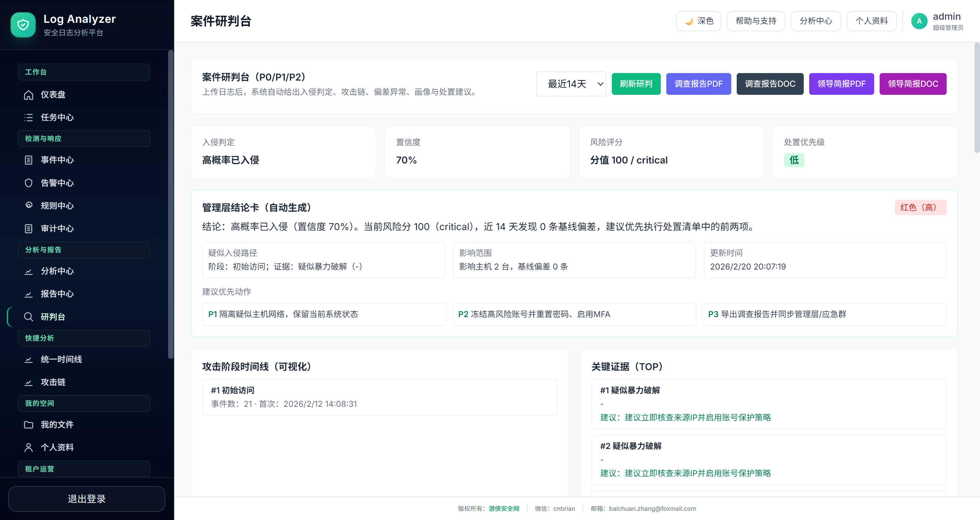This screenshot has height=520, width=980.
Task: Select the magnifier icon for 研判台
Action: 29,317
